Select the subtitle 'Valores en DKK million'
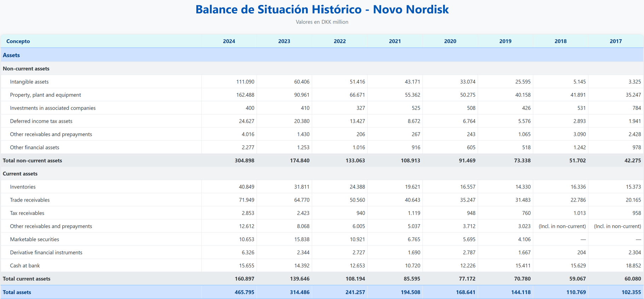This screenshot has width=644, height=299. [322, 22]
